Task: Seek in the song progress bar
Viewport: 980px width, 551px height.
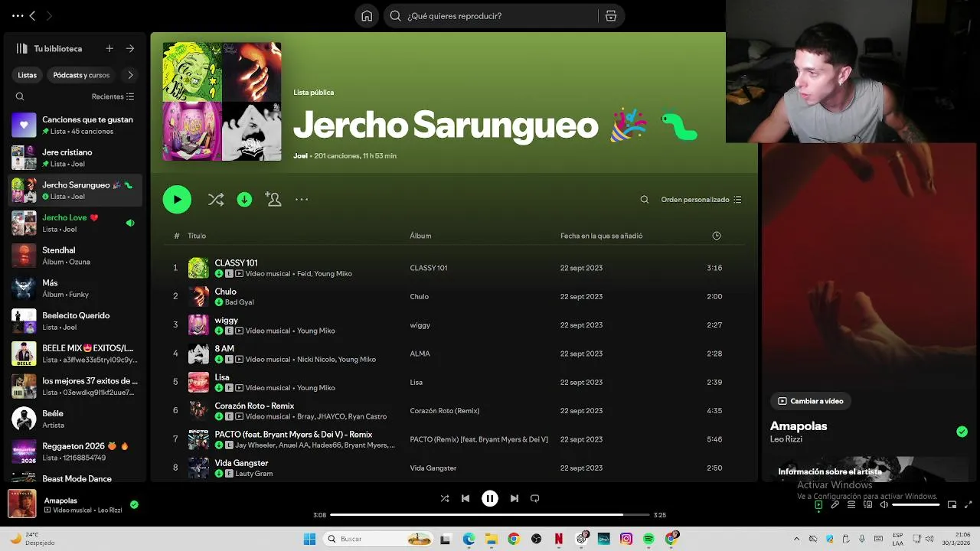Action: pos(490,515)
